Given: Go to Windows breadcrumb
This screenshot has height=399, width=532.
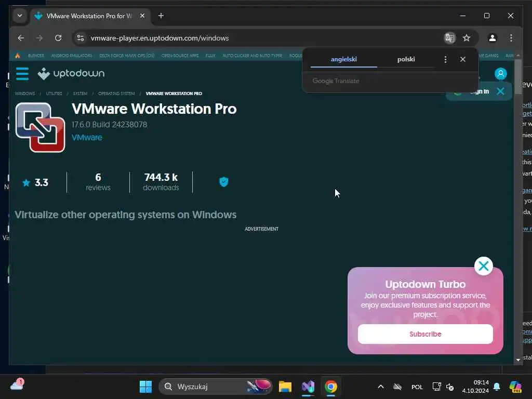Looking at the screenshot, I should pos(25,94).
